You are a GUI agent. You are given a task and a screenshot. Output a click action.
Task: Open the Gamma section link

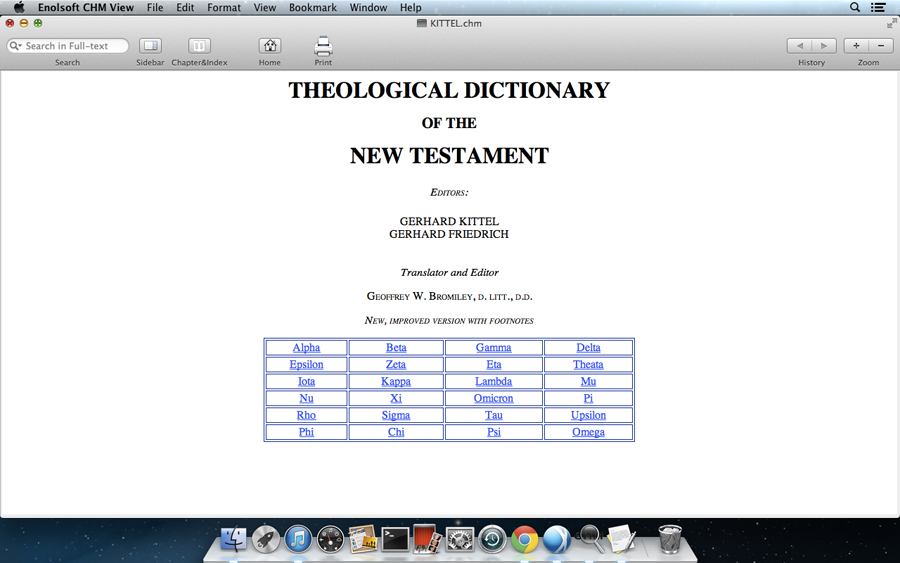[494, 348]
